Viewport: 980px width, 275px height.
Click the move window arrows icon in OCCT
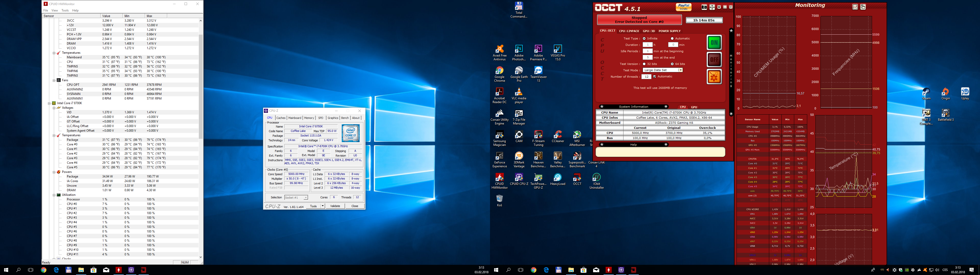point(712,7)
